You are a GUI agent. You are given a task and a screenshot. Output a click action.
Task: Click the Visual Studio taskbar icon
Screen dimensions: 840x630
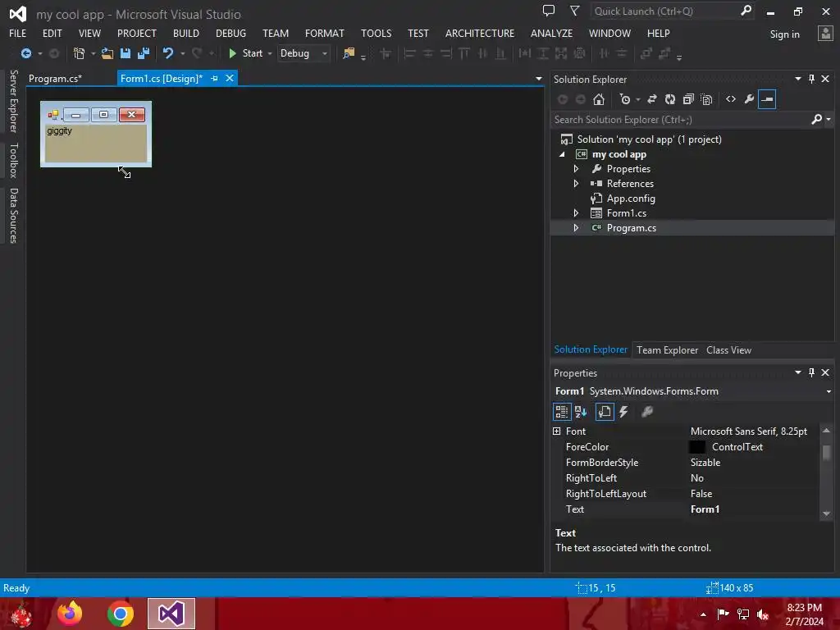[171, 614]
